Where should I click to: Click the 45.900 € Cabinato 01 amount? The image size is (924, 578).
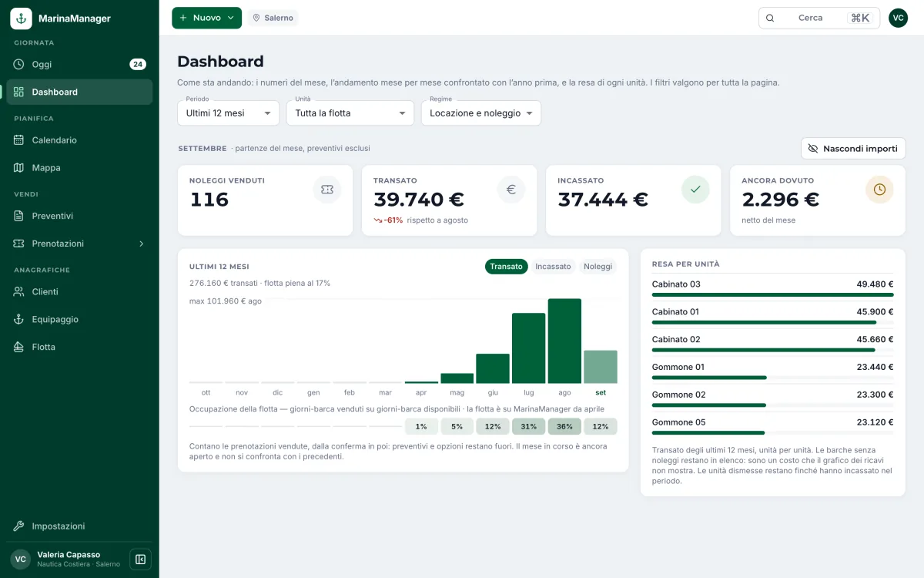(875, 311)
